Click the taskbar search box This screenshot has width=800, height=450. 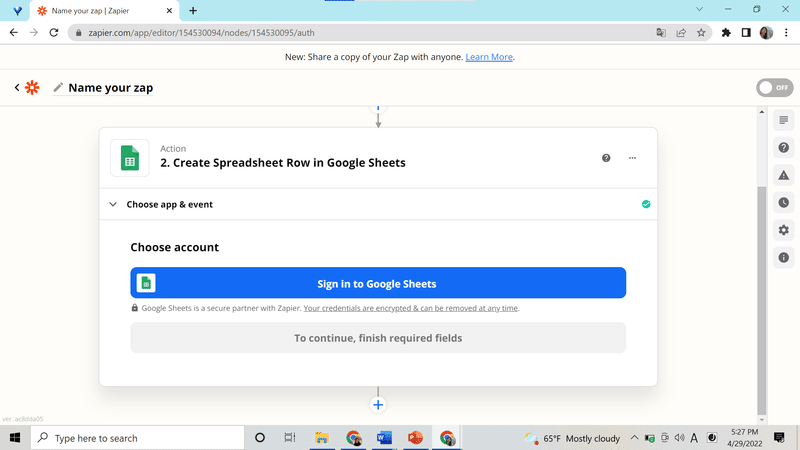pyautogui.click(x=138, y=438)
